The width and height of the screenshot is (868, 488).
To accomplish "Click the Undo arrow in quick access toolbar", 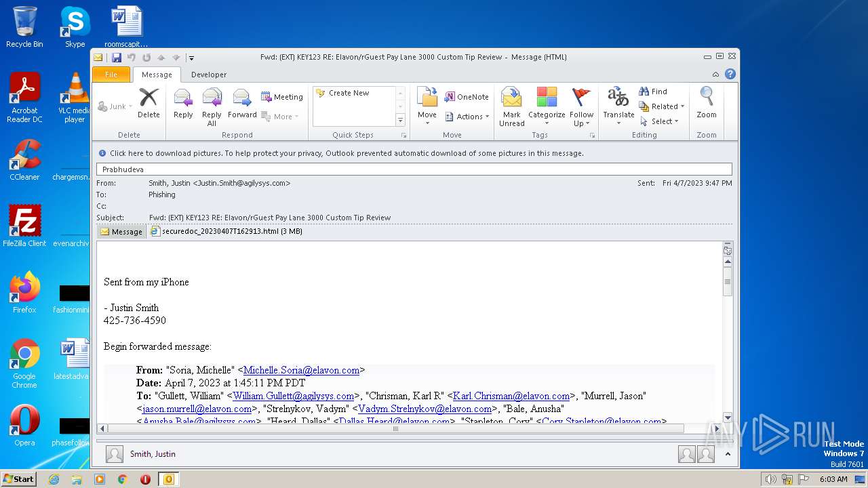I will pos(132,58).
